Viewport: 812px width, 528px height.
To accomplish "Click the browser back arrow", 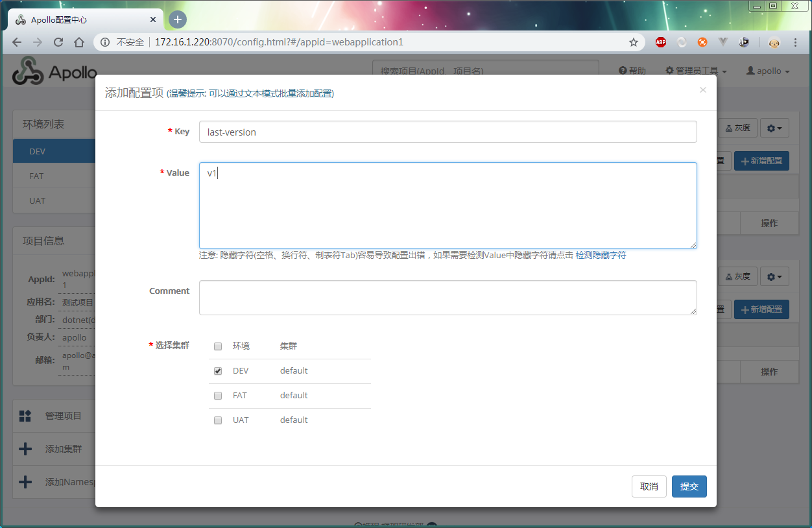I will [17, 42].
